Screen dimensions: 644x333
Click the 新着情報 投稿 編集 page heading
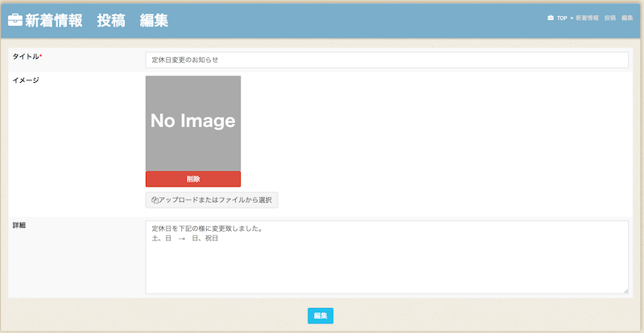pyautogui.click(x=97, y=21)
